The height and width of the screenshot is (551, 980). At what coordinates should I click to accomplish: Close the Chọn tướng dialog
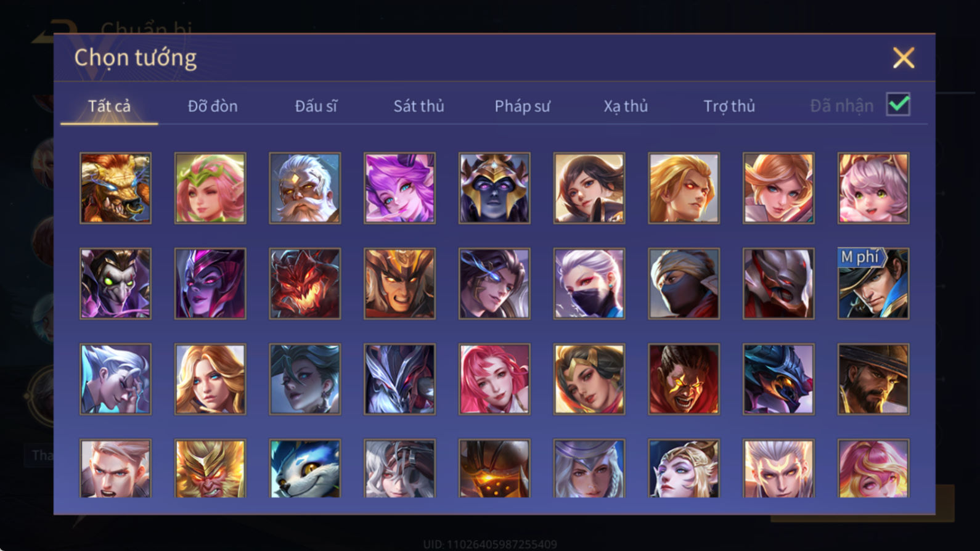904,58
